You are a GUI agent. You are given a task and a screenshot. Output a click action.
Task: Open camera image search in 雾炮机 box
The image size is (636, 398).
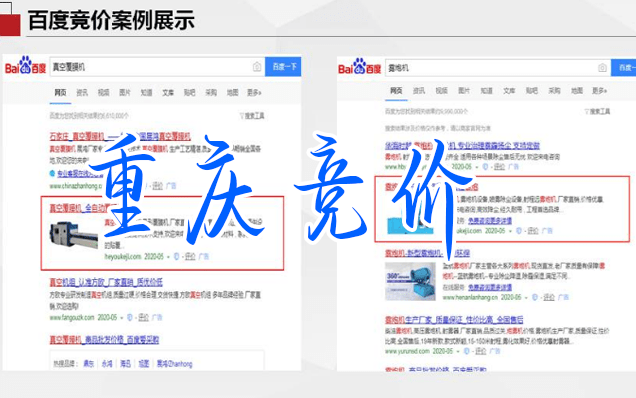[602, 68]
